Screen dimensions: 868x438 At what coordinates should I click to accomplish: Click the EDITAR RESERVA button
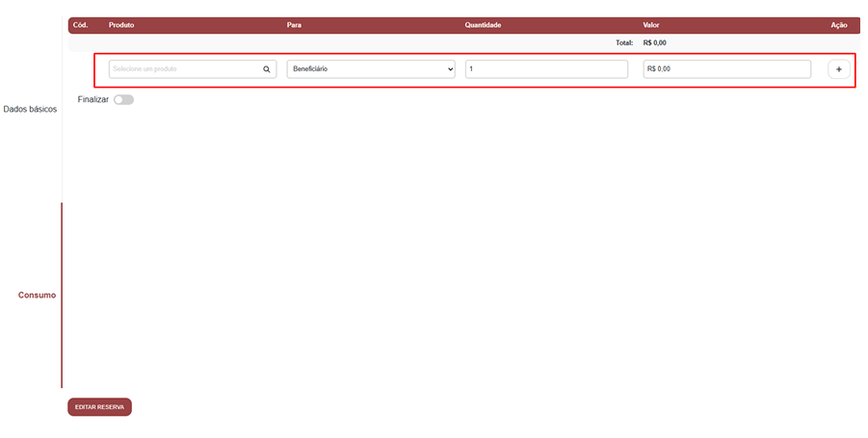click(99, 407)
